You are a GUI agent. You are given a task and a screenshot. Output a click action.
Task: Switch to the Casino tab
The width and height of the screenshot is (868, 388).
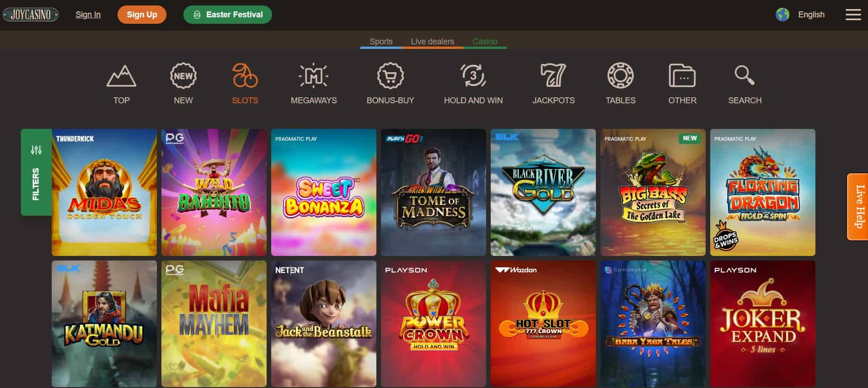tap(485, 41)
